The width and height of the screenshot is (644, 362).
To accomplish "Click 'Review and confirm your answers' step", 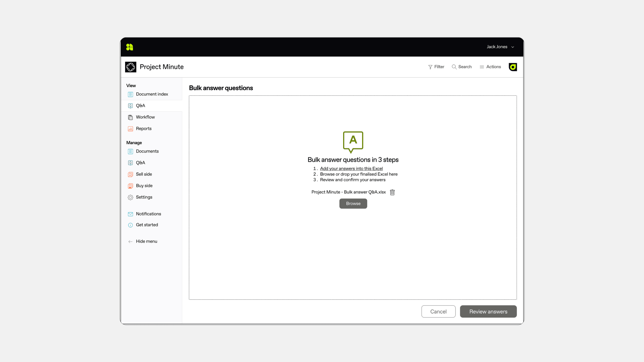I will [x=353, y=180].
